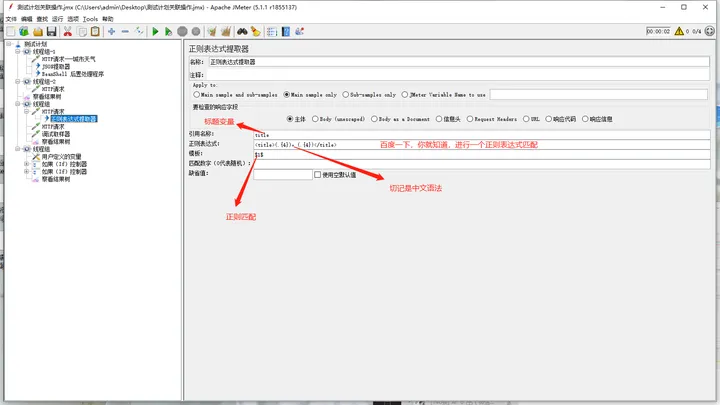Click the Clear All results icon
The height and width of the screenshot is (405, 720).
[x=225, y=31]
